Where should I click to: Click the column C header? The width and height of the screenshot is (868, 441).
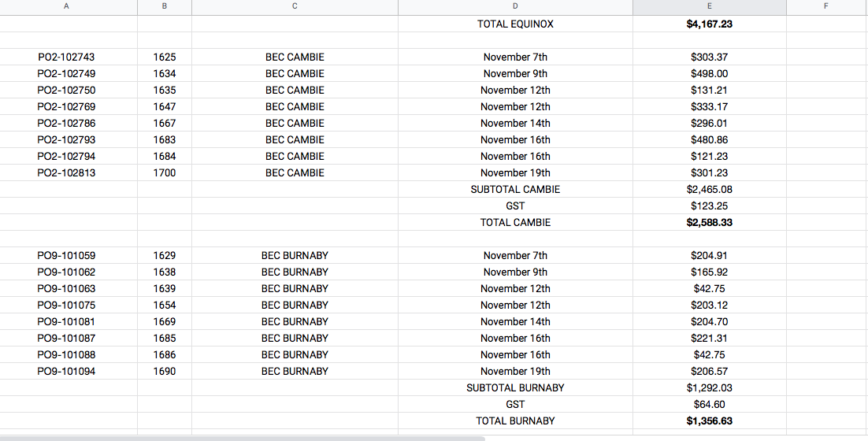(295, 7)
